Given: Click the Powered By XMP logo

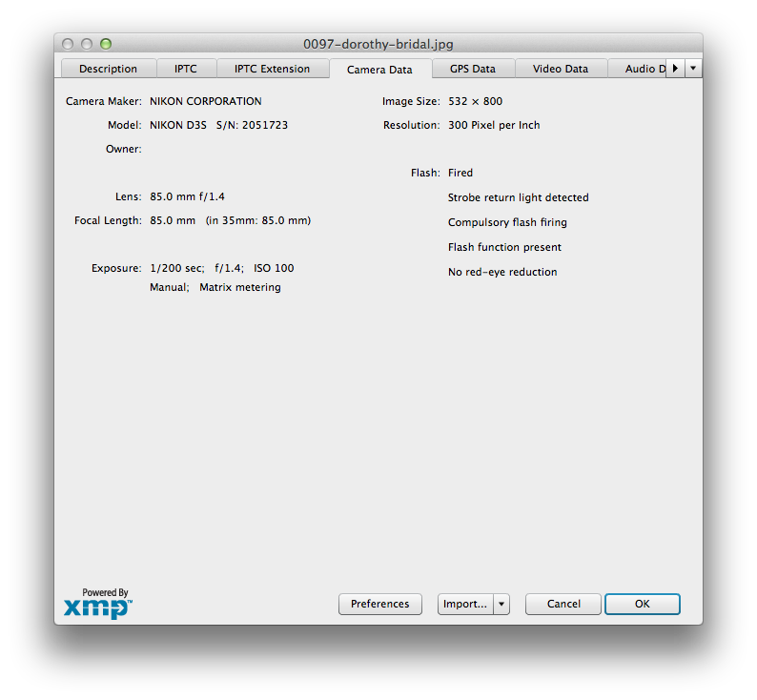Looking at the screenshot, I should pos(98,604).
